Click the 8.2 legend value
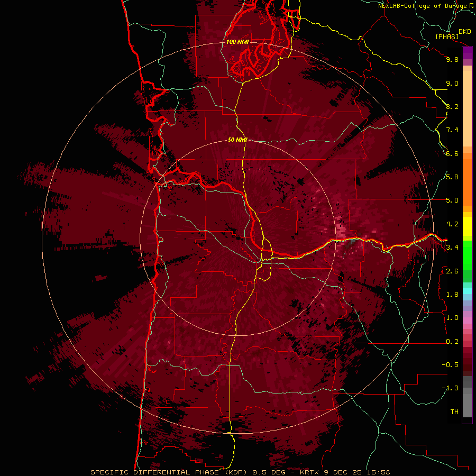This screenshot has width=476, height=476. 452,106
